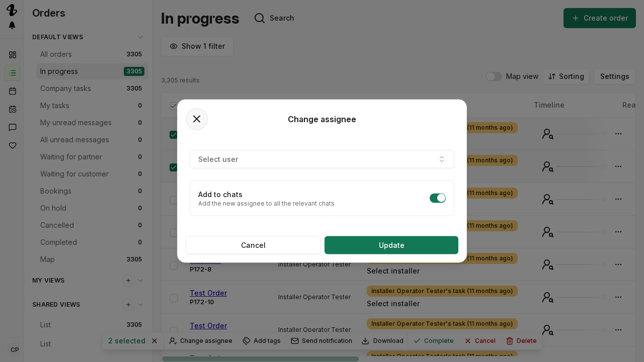Expand the My Views section chevron
This screenshot has width=644, height=362.
(140, 281)
